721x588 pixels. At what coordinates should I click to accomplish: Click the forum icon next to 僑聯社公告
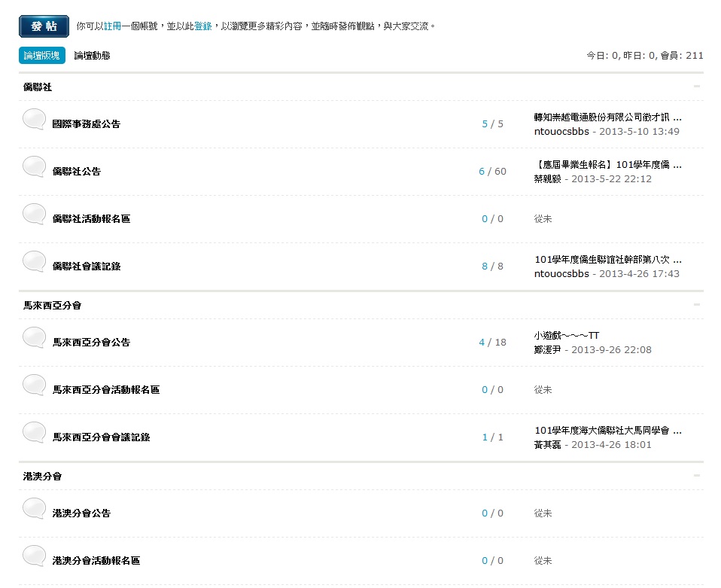click(x=35, y=168)
